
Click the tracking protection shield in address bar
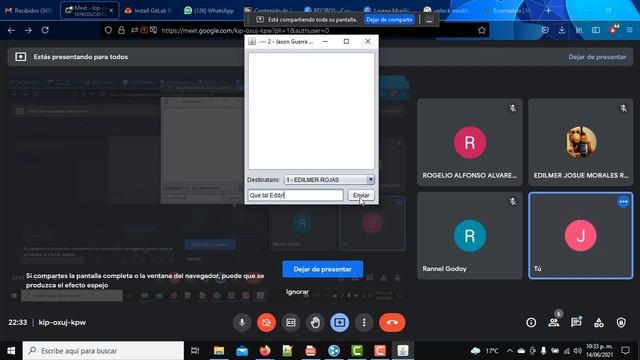[108, 30]
